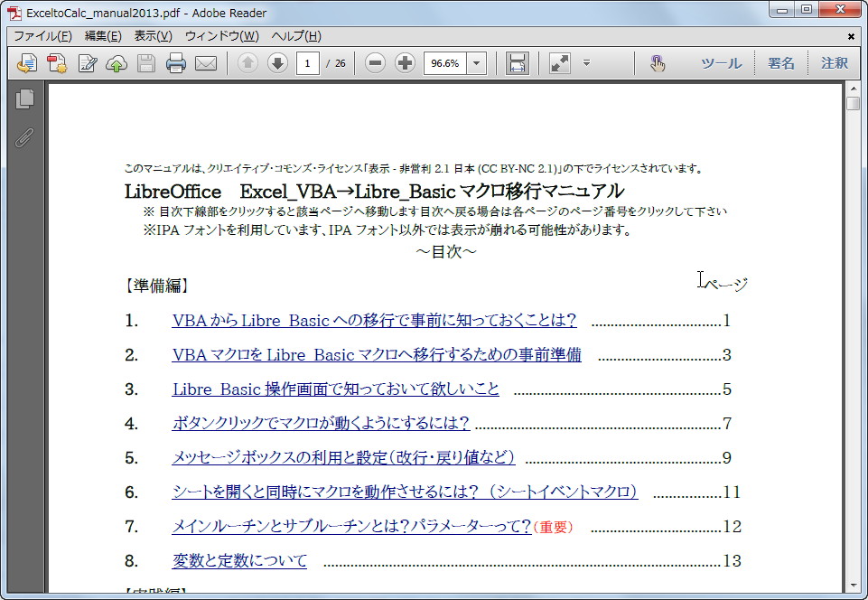The height and width of the screenshot is (600, 868).
Task: Open link 'VBAマクロをLibre_Basicマクロへ移行するための事前準備'
Action: coord(377,354)
